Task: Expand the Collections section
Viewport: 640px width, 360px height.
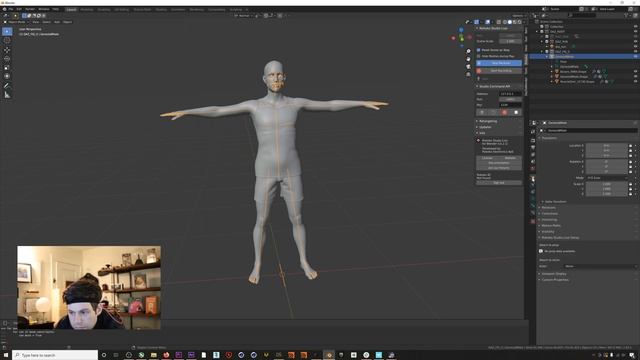Action: 549,213
